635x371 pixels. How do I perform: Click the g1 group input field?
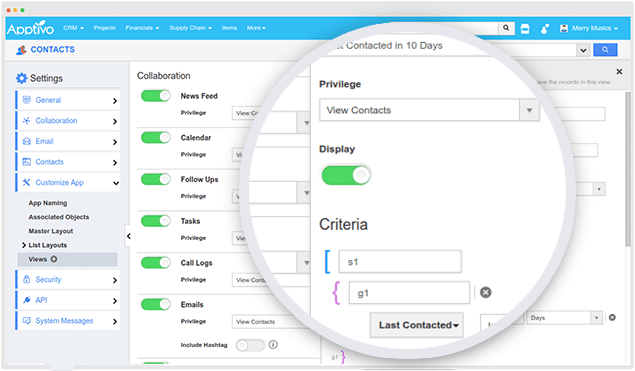click(x=409, y=292)
